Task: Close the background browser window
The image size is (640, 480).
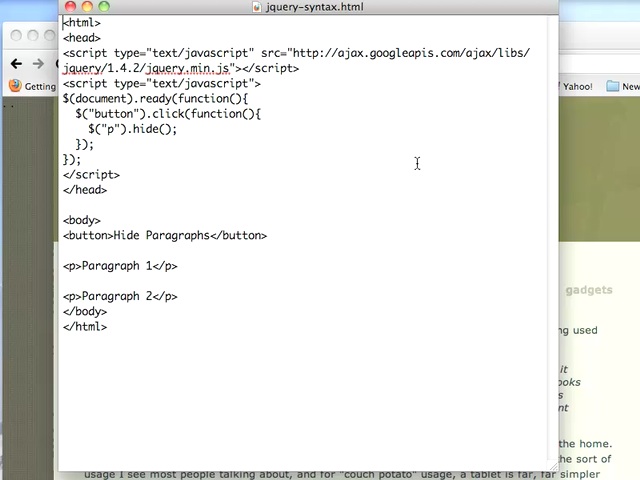Action: (x=16, y=36)
